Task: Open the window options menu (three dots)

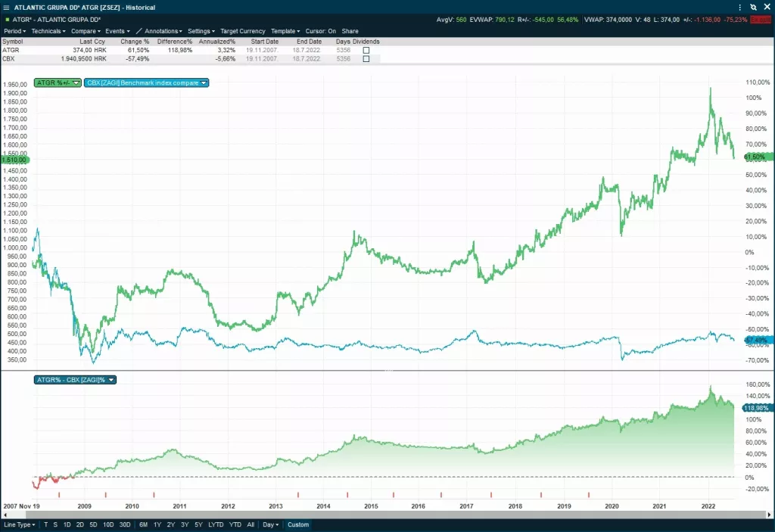Action: click(x=739, y=7)
